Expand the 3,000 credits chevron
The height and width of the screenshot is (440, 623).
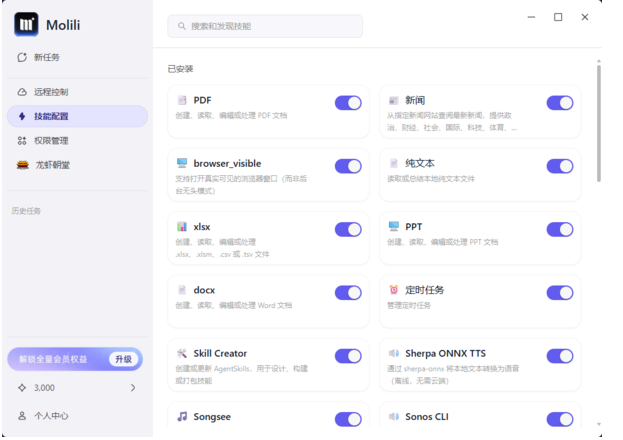coord(133,388)
